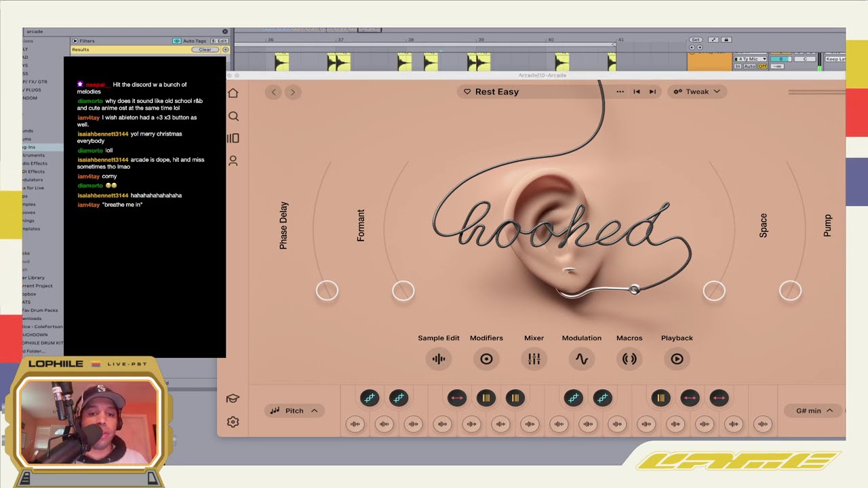The height and width of the screenshot is (488, 868).
Task: Click the Formant macro knob
Action: point(403,291)
